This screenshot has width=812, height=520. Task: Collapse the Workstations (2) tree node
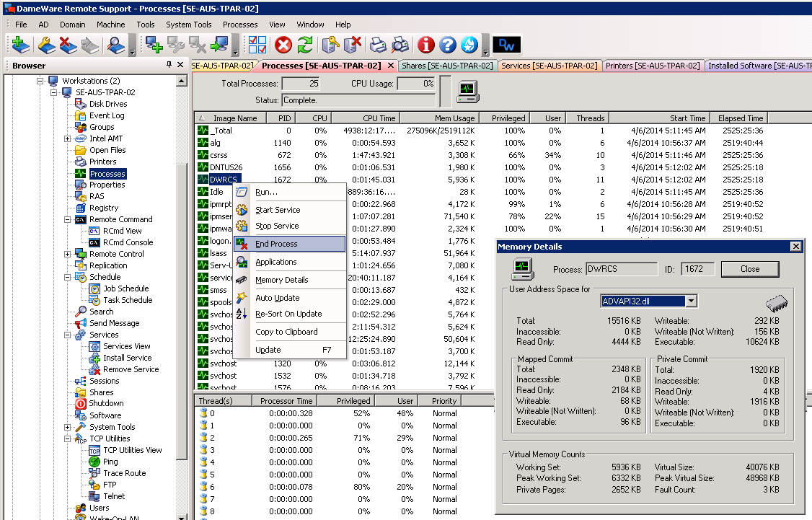pos(40,81)
